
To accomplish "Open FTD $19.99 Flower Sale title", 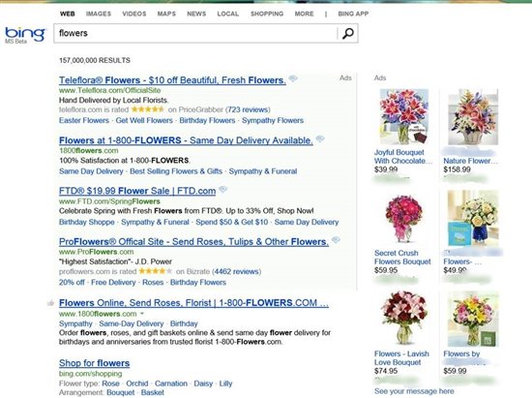I will pyautogui.click(x=137, y=191).
